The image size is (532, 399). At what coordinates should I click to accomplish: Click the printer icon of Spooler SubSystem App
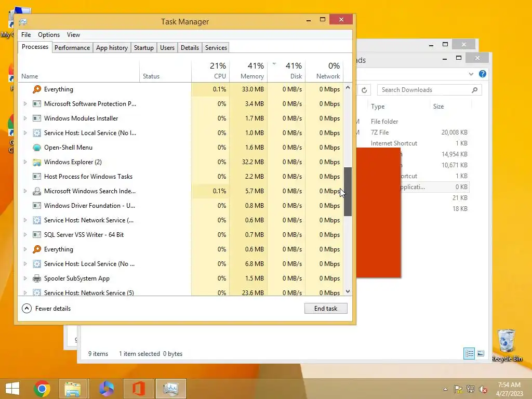coord(37,278)
